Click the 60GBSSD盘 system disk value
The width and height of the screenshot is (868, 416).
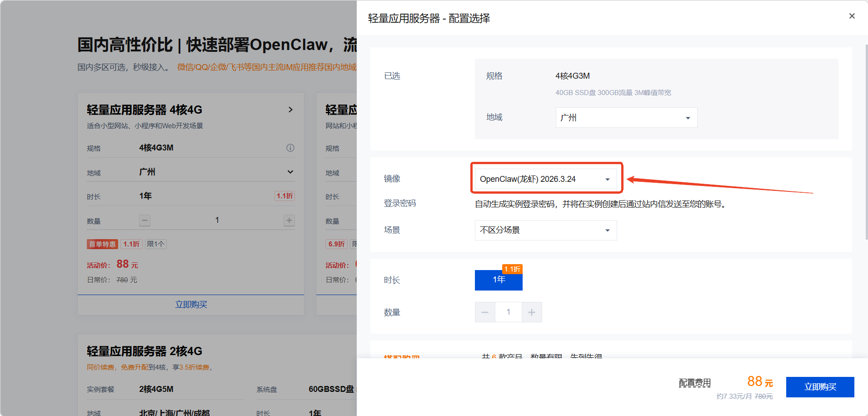pyautogui.click(x=331, y=389)
